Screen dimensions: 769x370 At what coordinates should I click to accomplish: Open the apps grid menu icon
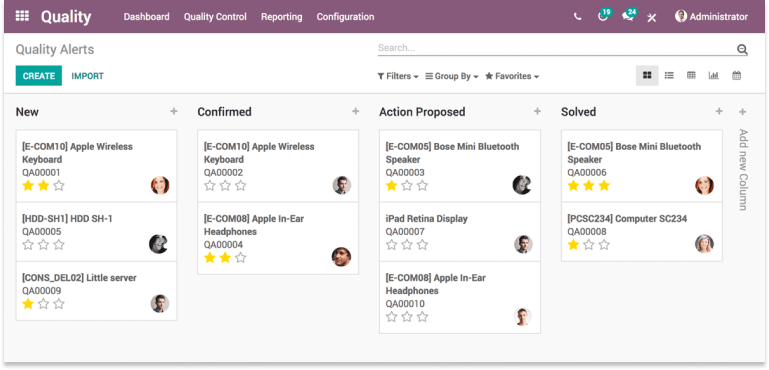click(22, 16)
